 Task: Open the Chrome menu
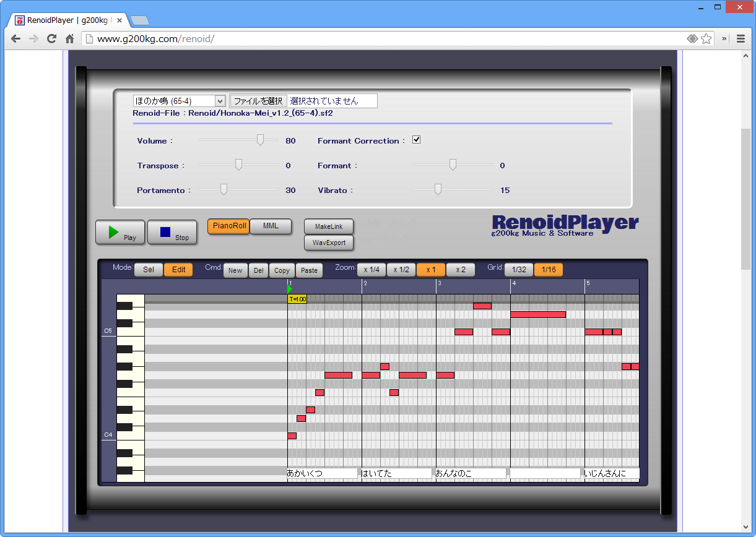741,38
